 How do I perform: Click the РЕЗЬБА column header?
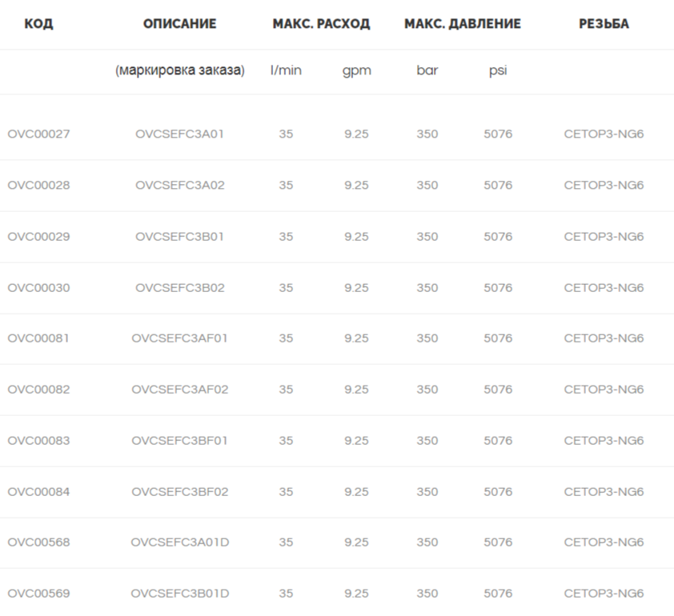pyautogui.click(x=604, y=24)
